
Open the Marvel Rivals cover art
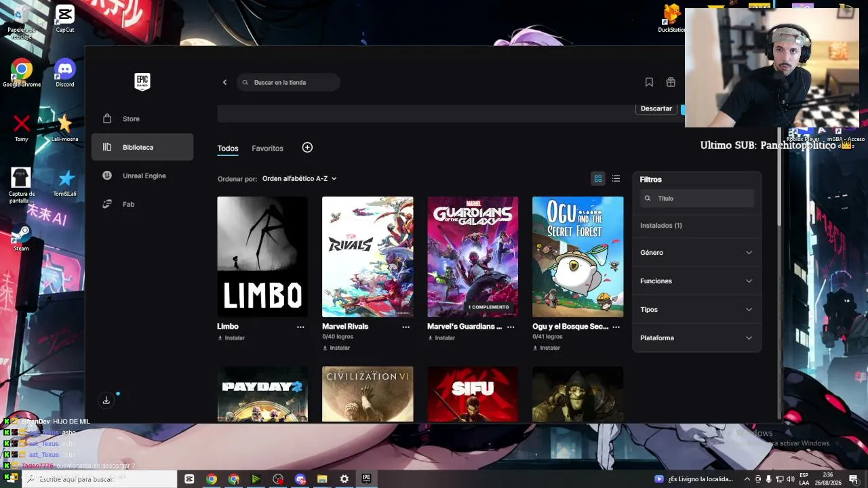[x=368, y=257]
